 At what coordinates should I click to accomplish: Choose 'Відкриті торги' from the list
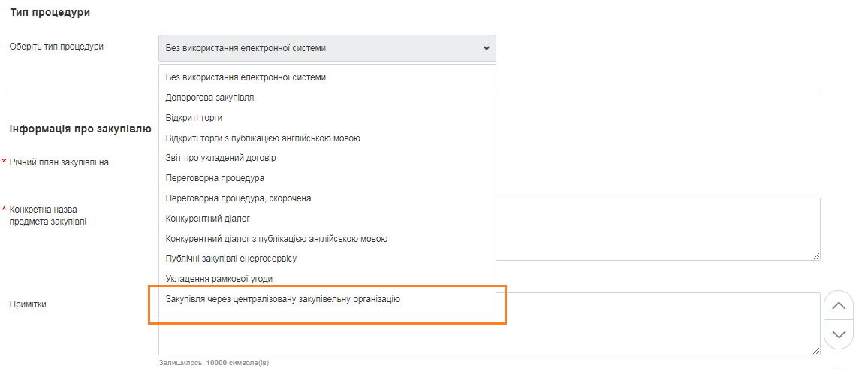pos(194,117)
